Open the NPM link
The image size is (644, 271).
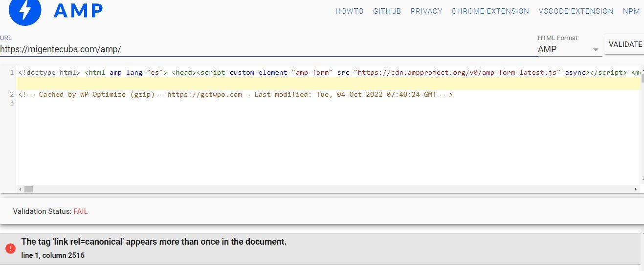tap(631, 11)
